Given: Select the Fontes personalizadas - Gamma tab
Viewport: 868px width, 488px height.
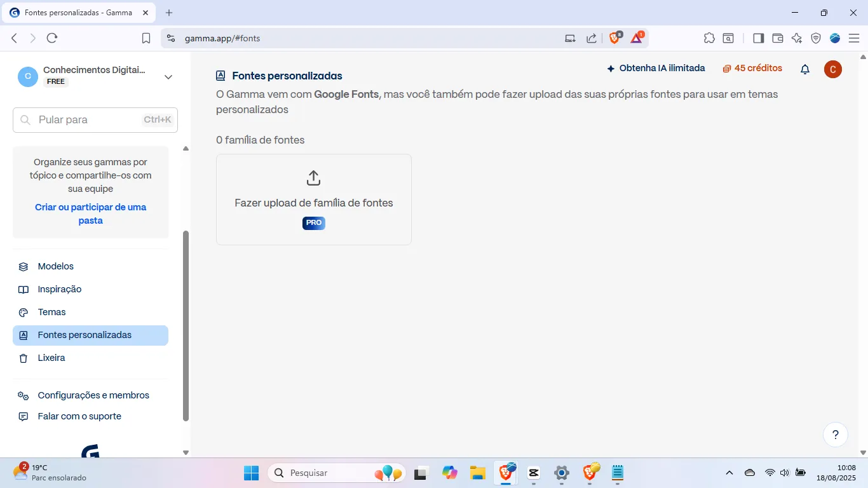Looking at the screenshot, I should (79, 13).
